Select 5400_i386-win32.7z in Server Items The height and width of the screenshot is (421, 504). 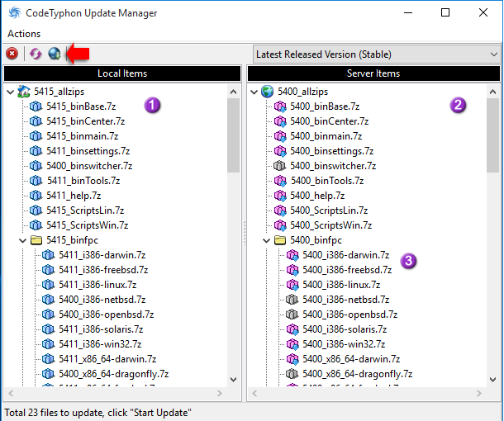tap(344, 344)
